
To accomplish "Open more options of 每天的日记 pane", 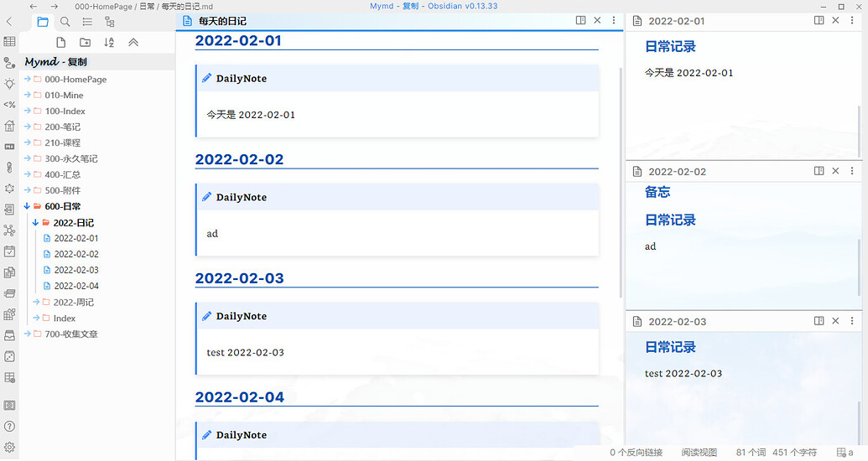I will click(x=614, y=20).
